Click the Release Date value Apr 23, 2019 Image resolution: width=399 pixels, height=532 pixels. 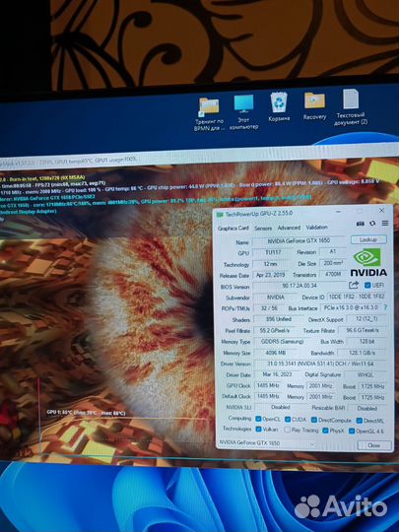[270, 275]
